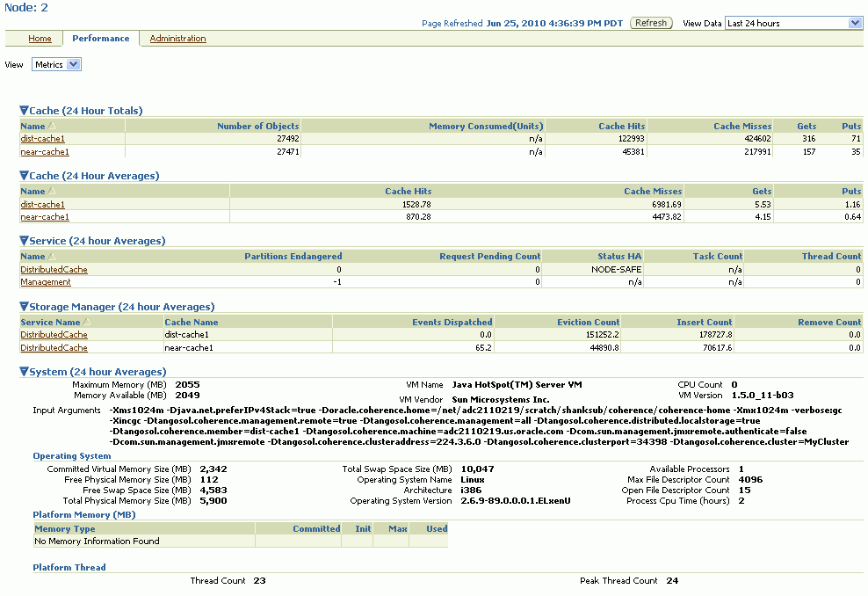Viewport: 868px width, 596px height.
Task: Open the View Metrics dropdown
Action: pos(56,64)
